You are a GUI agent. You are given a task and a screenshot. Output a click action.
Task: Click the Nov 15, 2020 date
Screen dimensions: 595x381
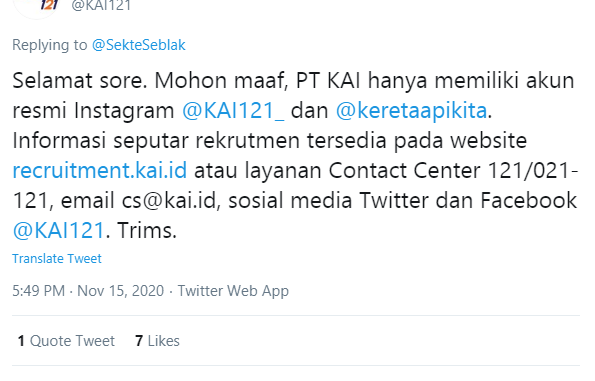121,291
